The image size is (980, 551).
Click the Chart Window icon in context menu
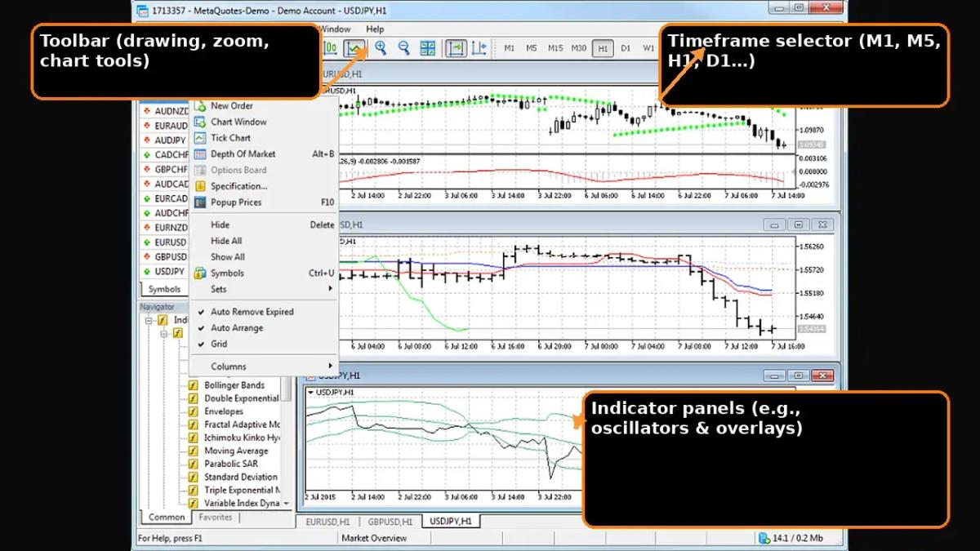(200, 122)
